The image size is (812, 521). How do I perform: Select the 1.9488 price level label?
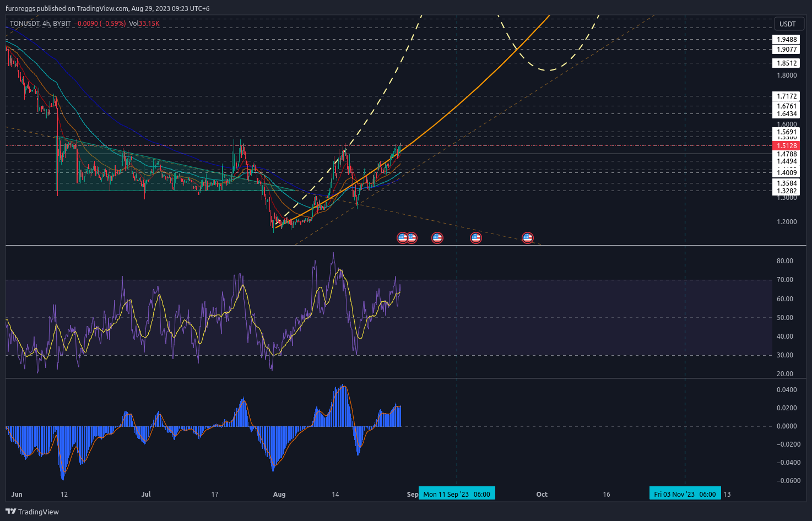click(787, 40)
